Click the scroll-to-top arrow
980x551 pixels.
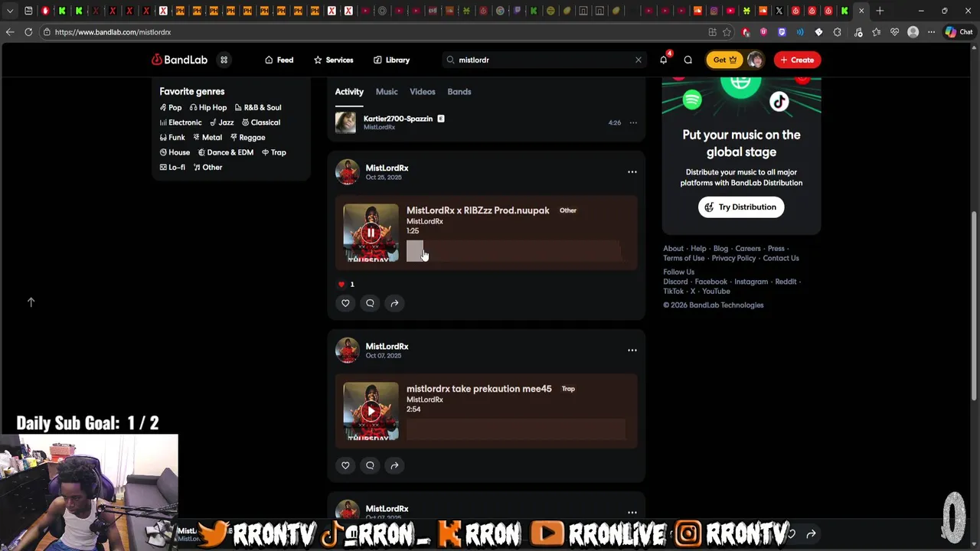pyautogui.click(x=31, y=302)
